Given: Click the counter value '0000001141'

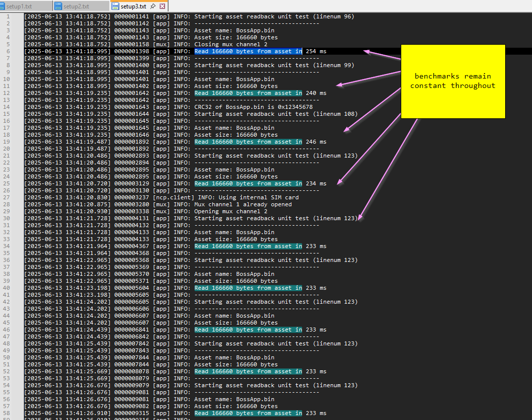Looking at the screenshot, I should pyautogui.click(x=132, y=16).
